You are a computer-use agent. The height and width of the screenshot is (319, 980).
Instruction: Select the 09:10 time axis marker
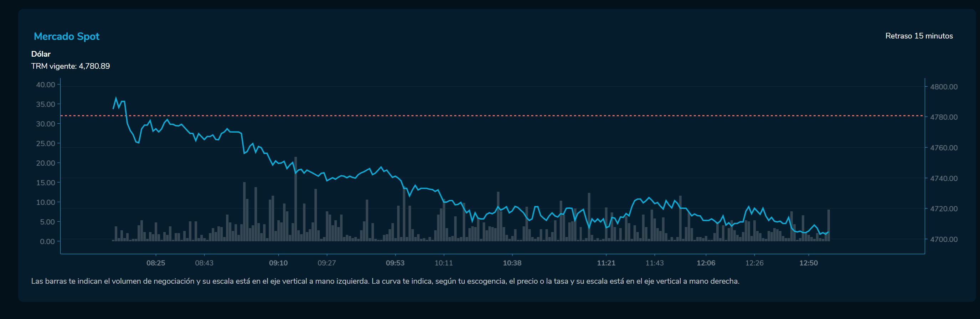[x=278, y=263]
